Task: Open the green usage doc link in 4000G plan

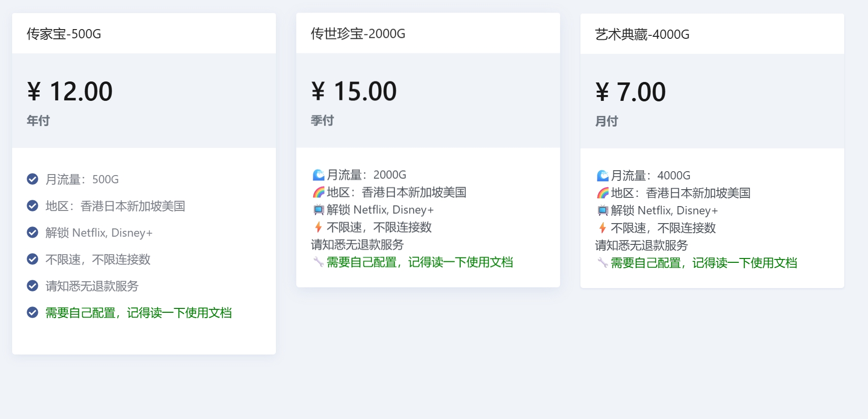Action: 704,263
